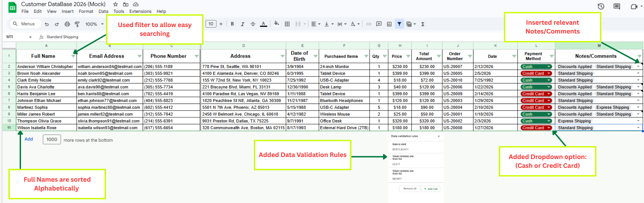Viewport: 644px width, 203px height.
Task: Check cloud save status icon
Action: [136, 4]
